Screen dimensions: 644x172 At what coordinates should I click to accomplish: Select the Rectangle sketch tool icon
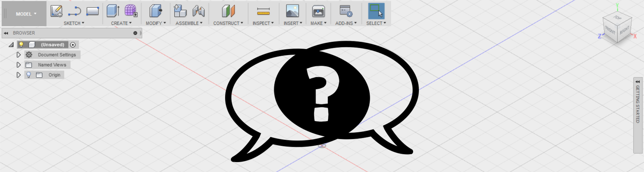[92, 11]
